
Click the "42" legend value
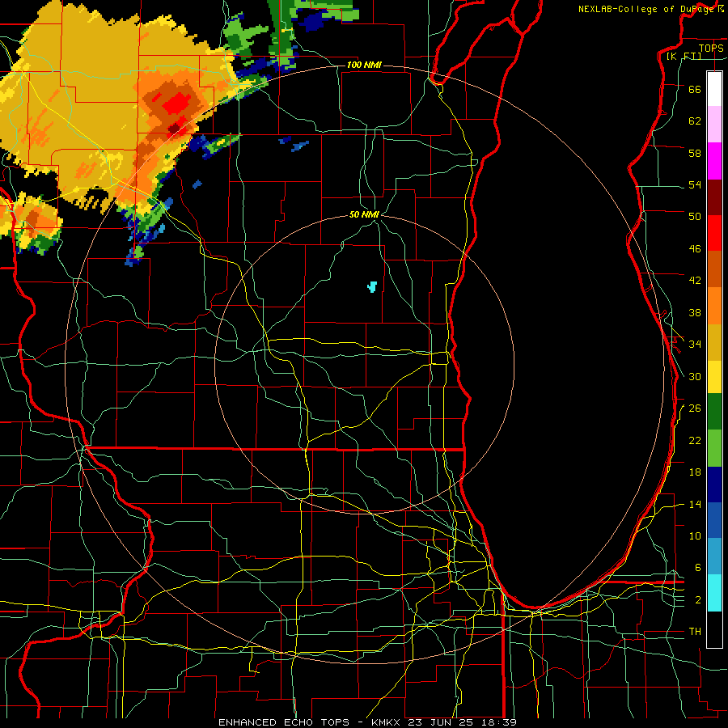(x=695, y=281)
